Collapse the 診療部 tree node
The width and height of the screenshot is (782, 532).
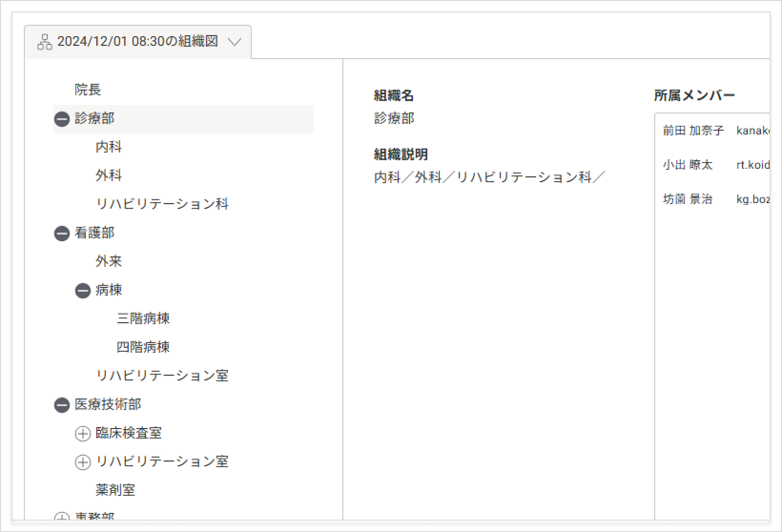(62, 119)
